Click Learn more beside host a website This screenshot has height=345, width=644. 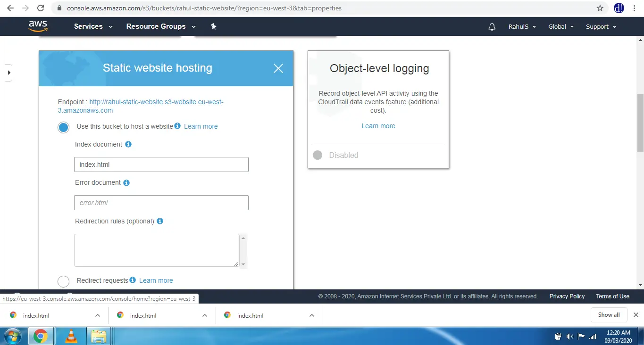(201, 126)
